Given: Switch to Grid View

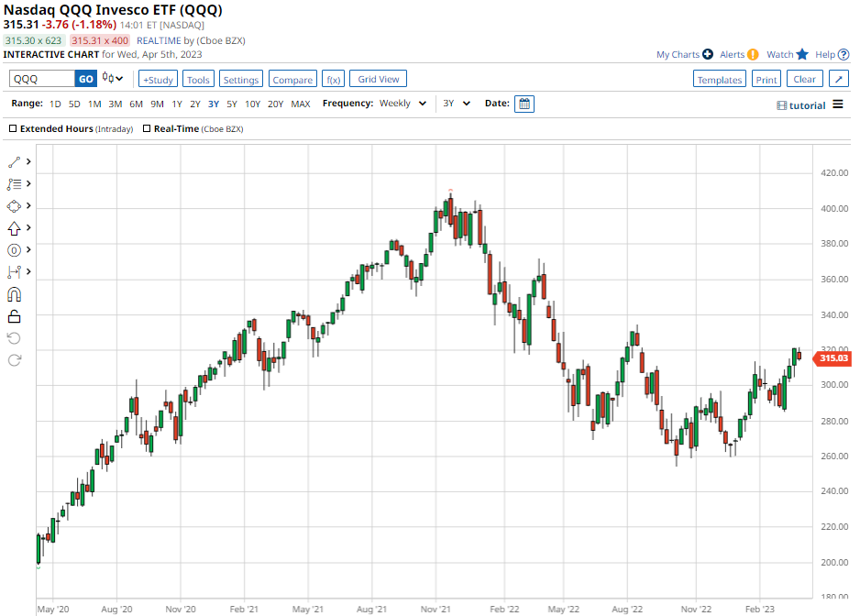Looking at the screenshot, I should (x=378, y=79).
